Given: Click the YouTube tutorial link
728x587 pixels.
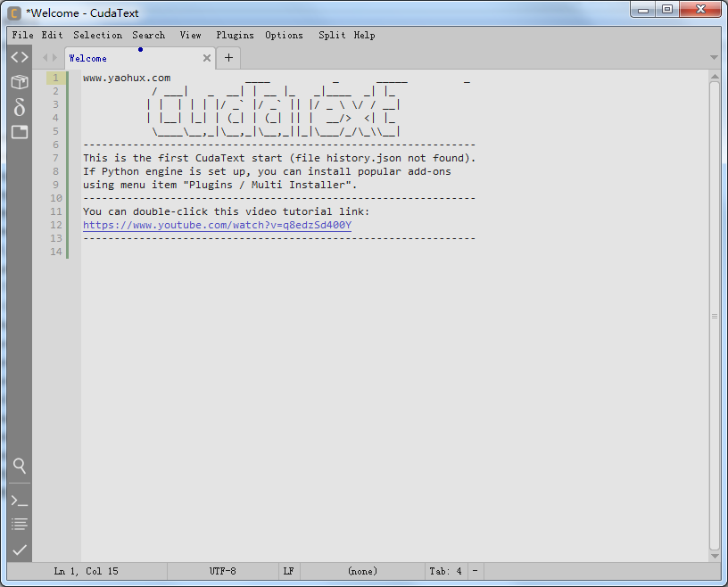Looking at the screenshot, I should click(x=217, y=225).
